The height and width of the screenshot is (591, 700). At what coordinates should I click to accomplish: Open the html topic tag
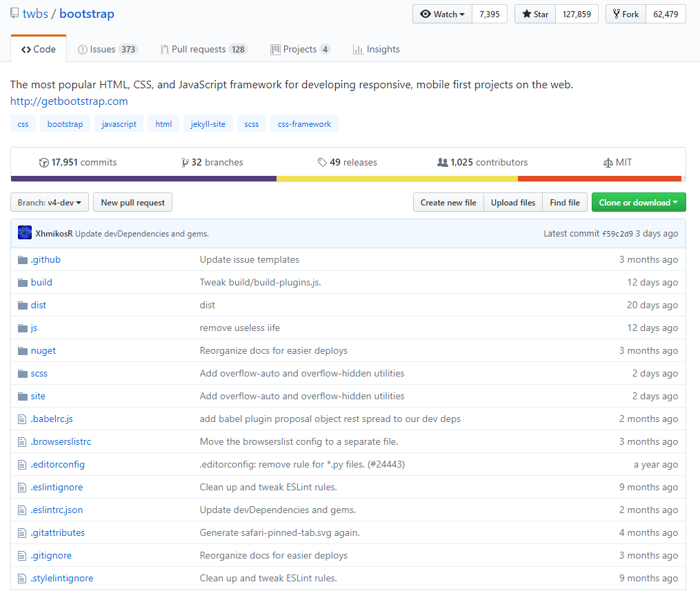click(x=163, y=123)
